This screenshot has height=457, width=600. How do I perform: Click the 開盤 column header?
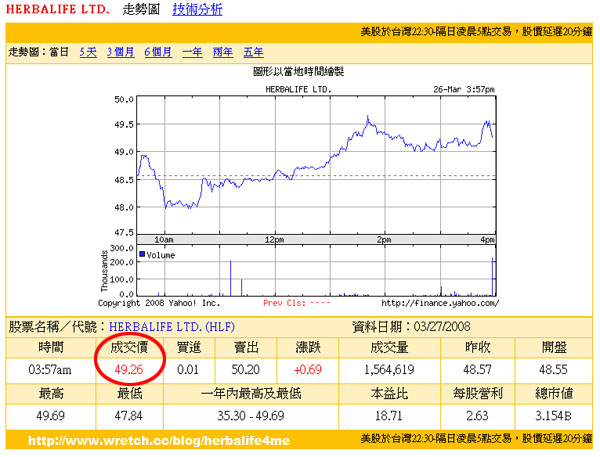[554, 348]
